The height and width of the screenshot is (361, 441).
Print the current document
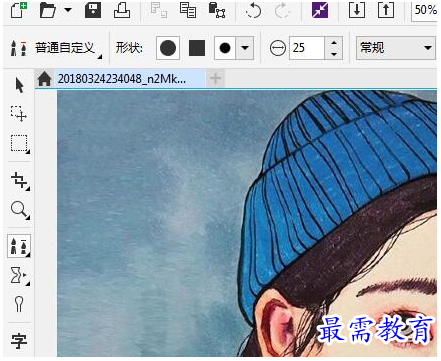[122, 10]
